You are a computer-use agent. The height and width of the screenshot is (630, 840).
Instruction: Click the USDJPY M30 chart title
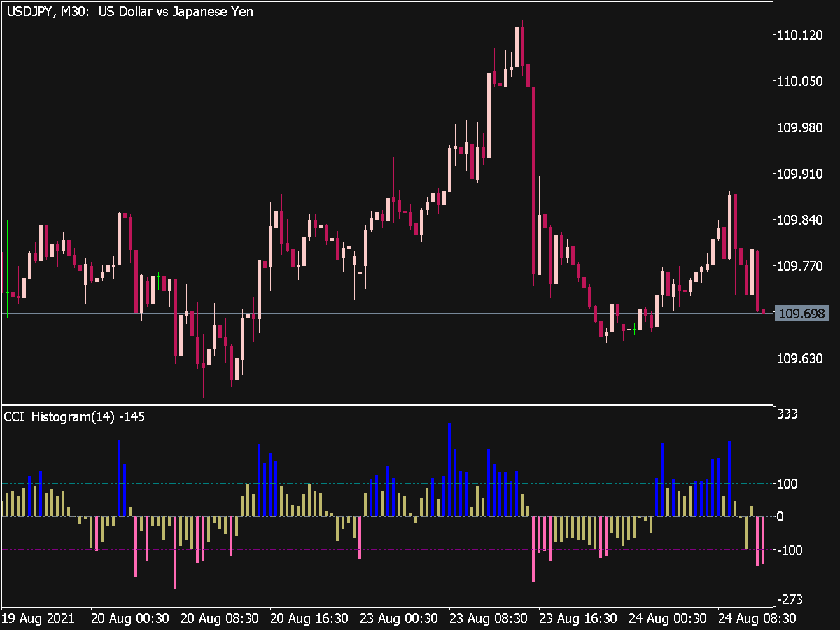point(129,11)
